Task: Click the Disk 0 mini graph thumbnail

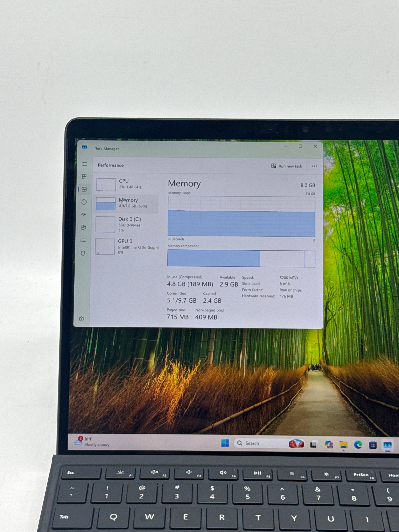Action: click(105, 224)
